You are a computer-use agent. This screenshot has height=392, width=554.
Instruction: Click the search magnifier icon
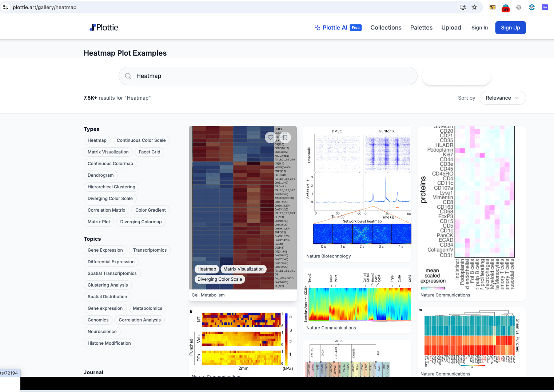[128, 76]
